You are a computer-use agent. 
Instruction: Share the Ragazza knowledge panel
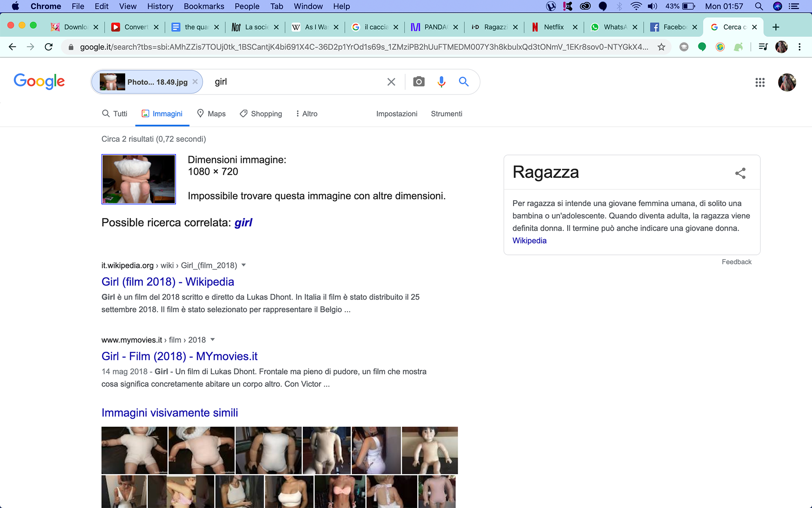coord(741,173)
